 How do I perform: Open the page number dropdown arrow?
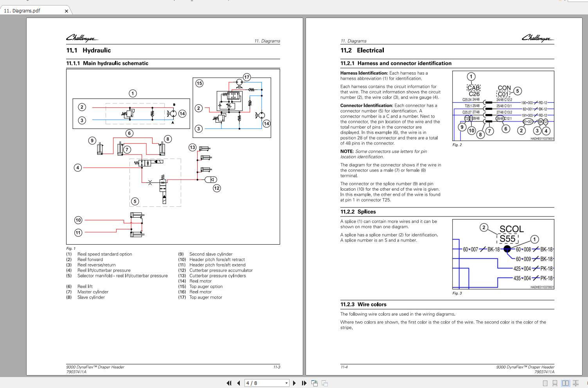286,383
